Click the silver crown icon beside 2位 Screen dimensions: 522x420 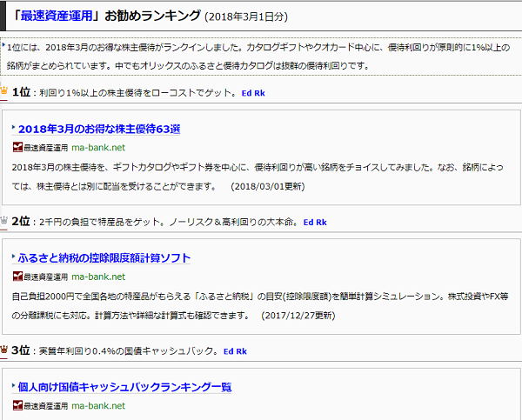[x=4, y=220]
